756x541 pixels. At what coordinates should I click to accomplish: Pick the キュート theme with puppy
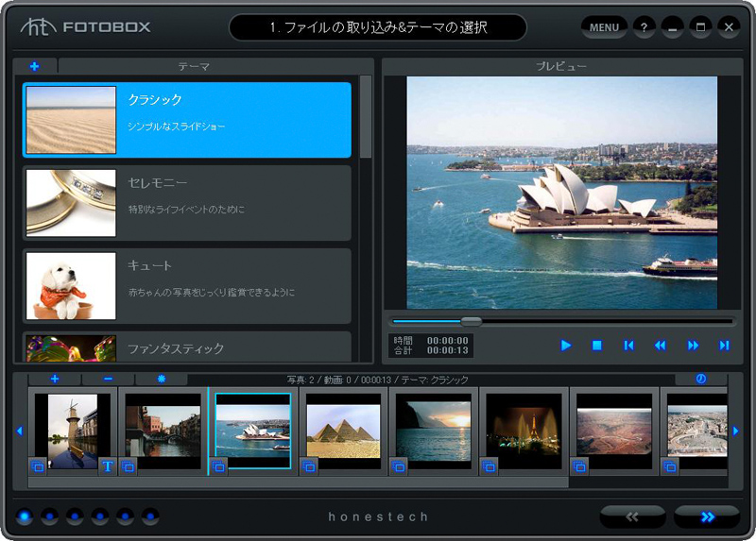click(x=186, y=286)
